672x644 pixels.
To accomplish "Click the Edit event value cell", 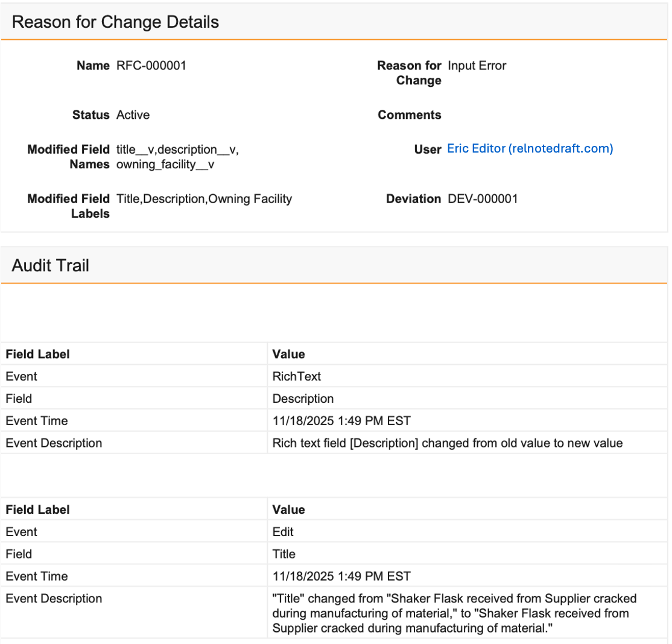I will coord(283,532).
